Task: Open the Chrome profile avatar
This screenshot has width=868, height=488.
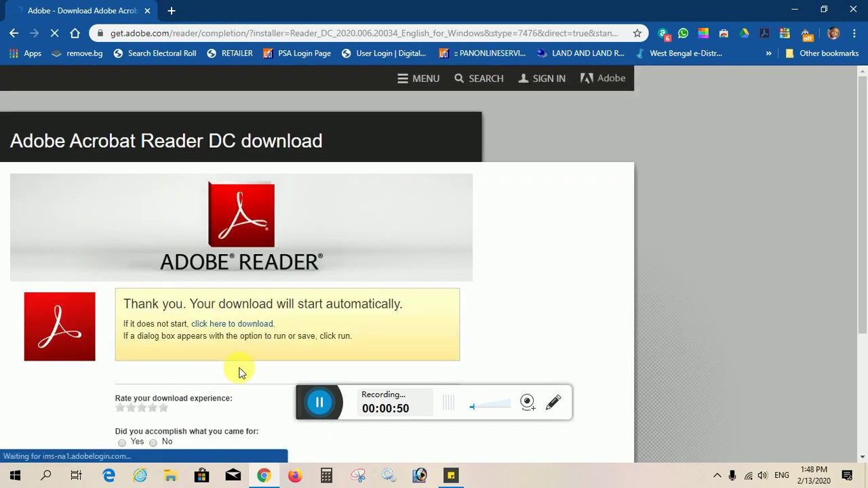Action: (x=833, y=33)
